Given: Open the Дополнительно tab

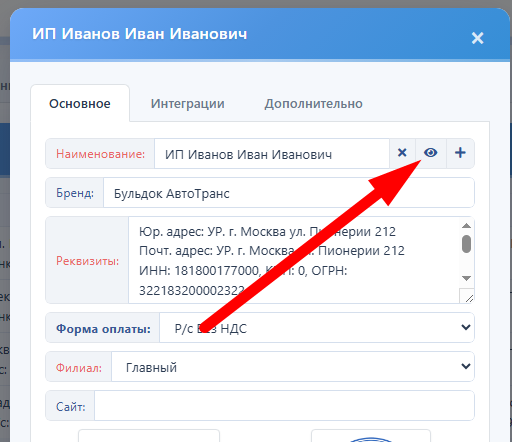Looking at the screenshot, I should [x=313, y=104].
